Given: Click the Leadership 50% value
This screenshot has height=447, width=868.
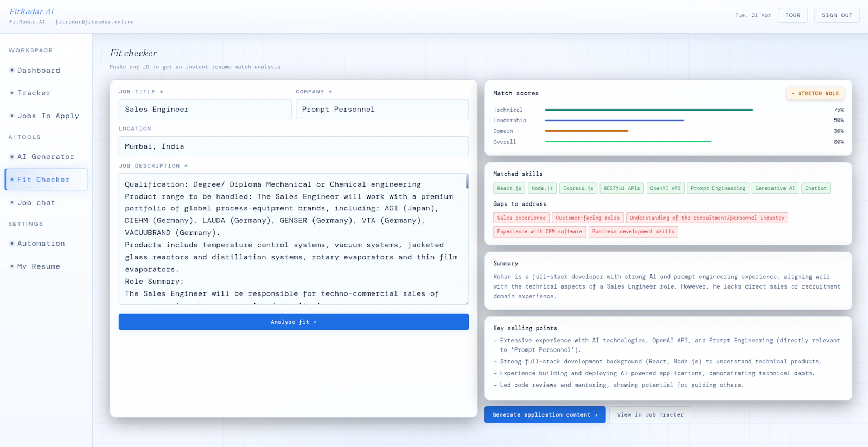Looking at the screenshot, I should coord(839,120).
